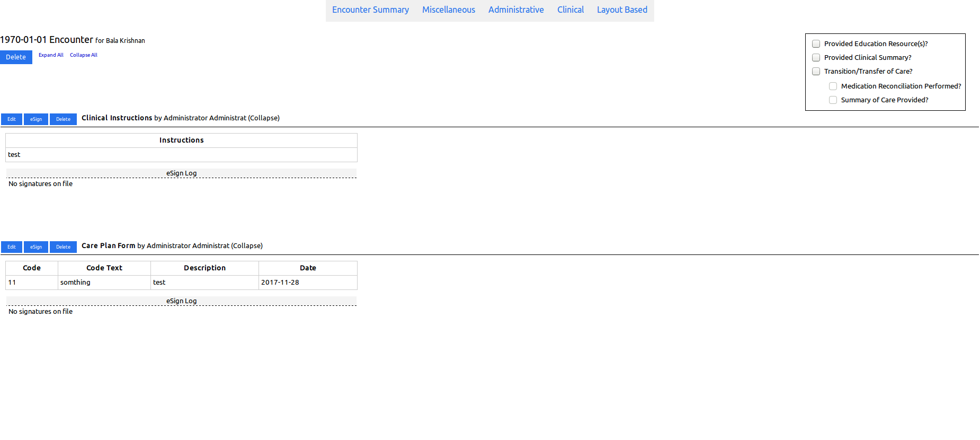Delete the Clinical Instructions form
This screenshot has width=980, height=440.
click(x=63, y=119)
